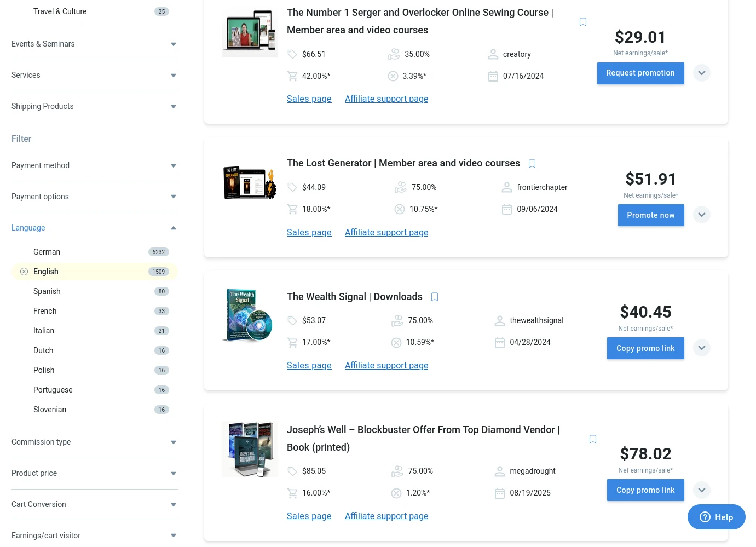Select the Spanish language filter

click(x=47, y=291)
